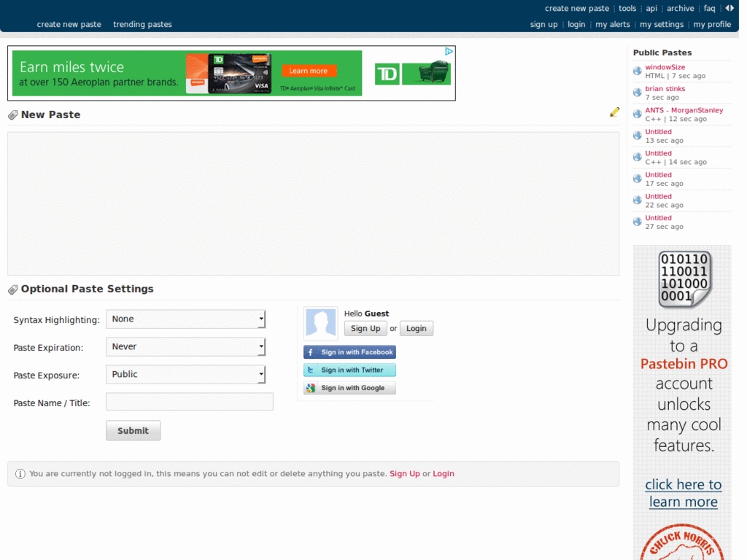Open the archive page from top navigation
This screenshot has width=747, height=560.
[x=680, y=8]
